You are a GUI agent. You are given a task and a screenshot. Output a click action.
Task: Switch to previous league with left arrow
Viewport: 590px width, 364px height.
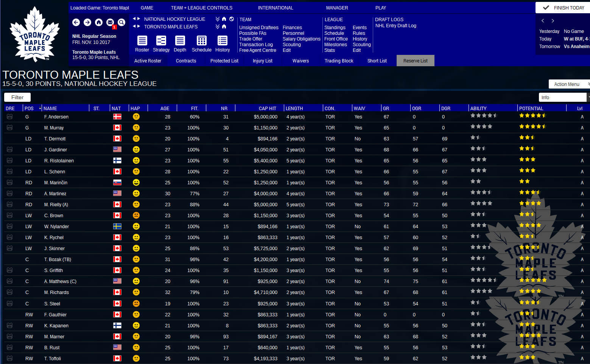click(134, 19)
